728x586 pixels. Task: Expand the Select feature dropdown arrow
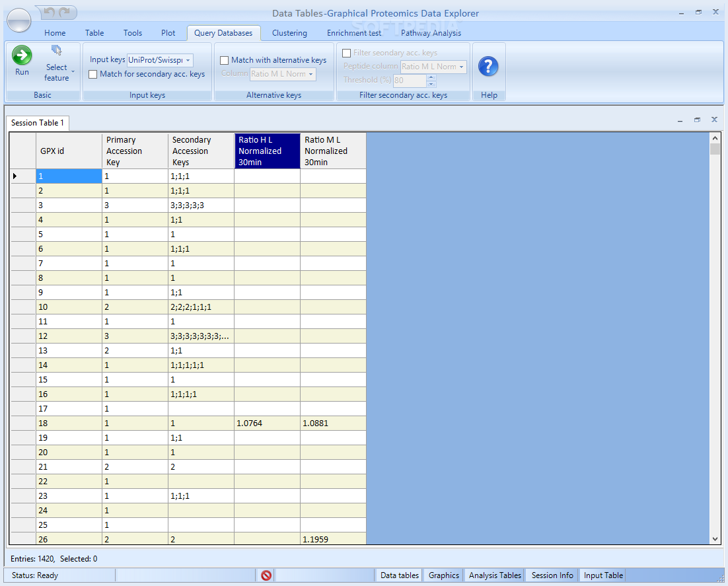point(73,71)
